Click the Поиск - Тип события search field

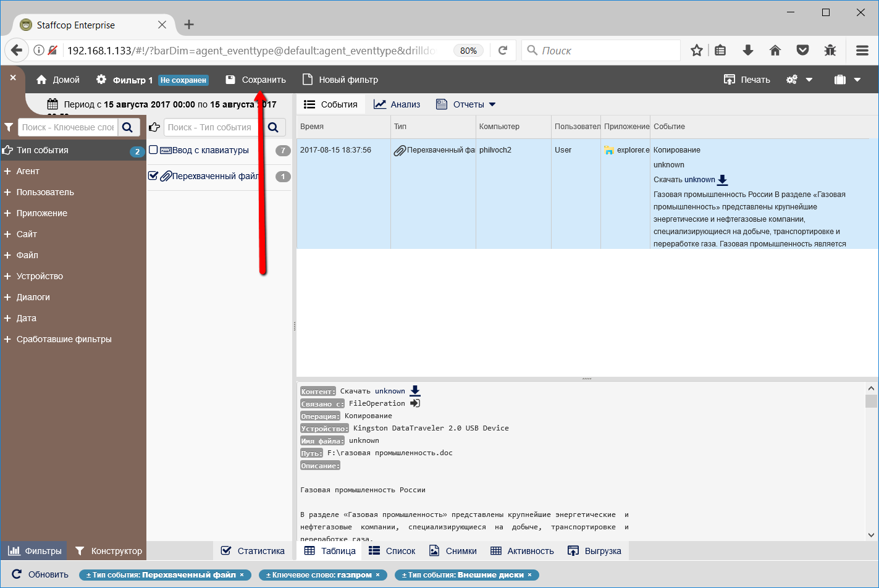coord(210,127)
